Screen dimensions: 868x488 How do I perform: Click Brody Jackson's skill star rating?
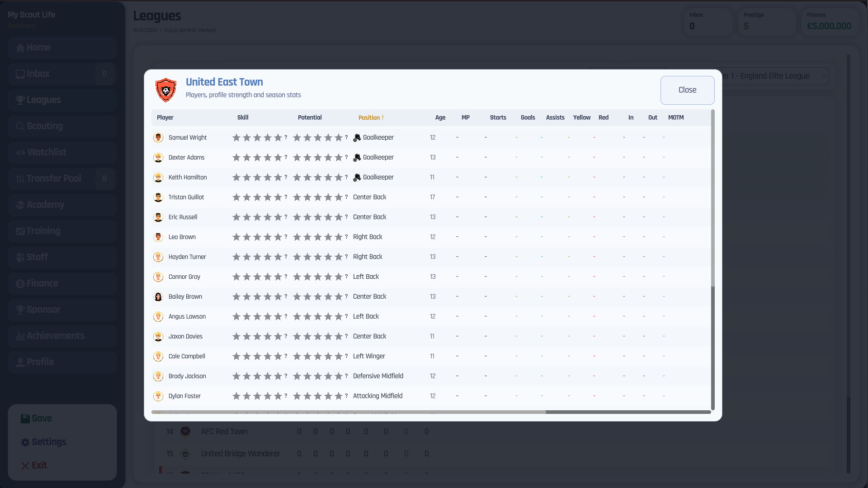(257, 376)
